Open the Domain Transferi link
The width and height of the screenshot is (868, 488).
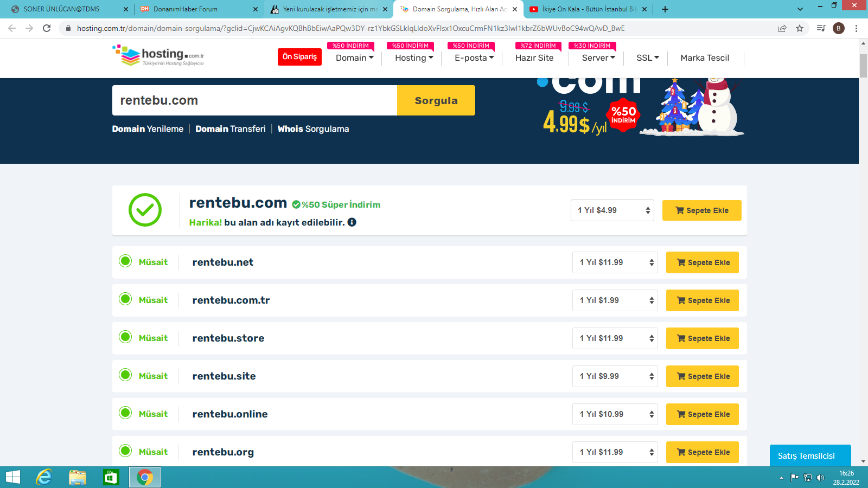coord(231,129)
